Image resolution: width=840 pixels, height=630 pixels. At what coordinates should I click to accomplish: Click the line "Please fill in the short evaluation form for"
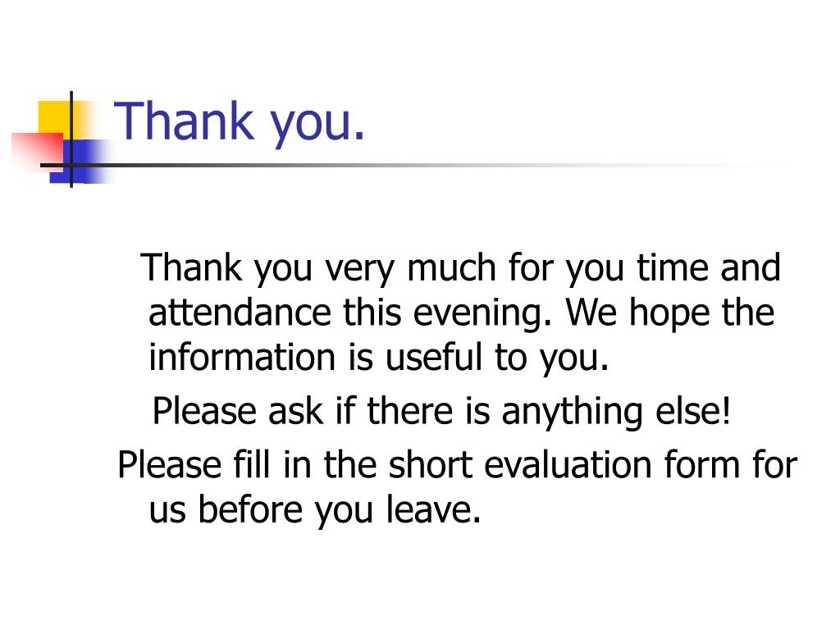[457, 465]
